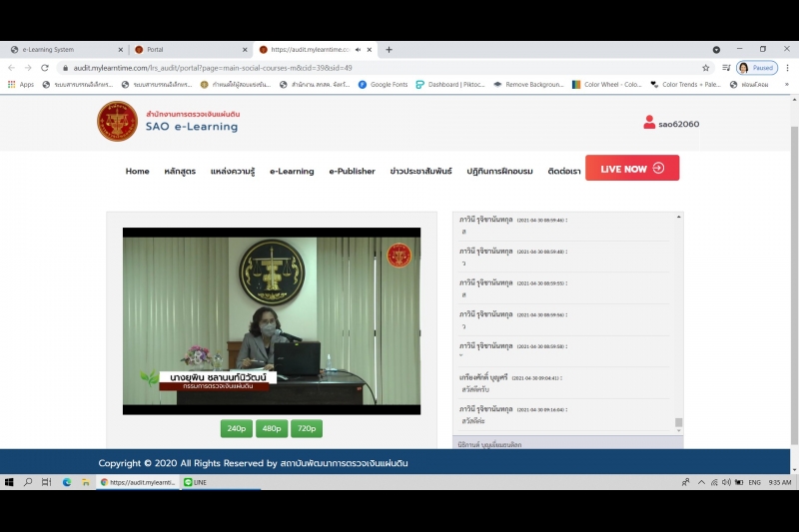Expand the bookmarks overflow chevron
The width and height of the screenshot is (799, 532).
(786, 85)
